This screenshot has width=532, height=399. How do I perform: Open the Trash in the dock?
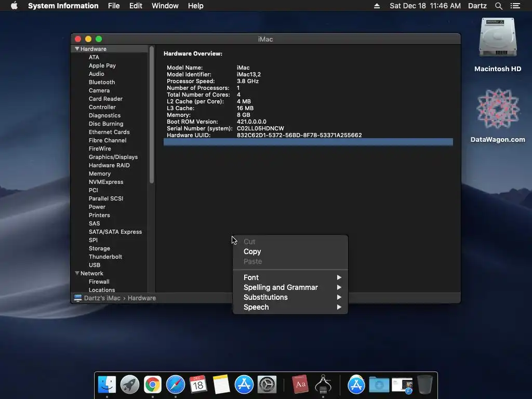click(x=425, y=384)
